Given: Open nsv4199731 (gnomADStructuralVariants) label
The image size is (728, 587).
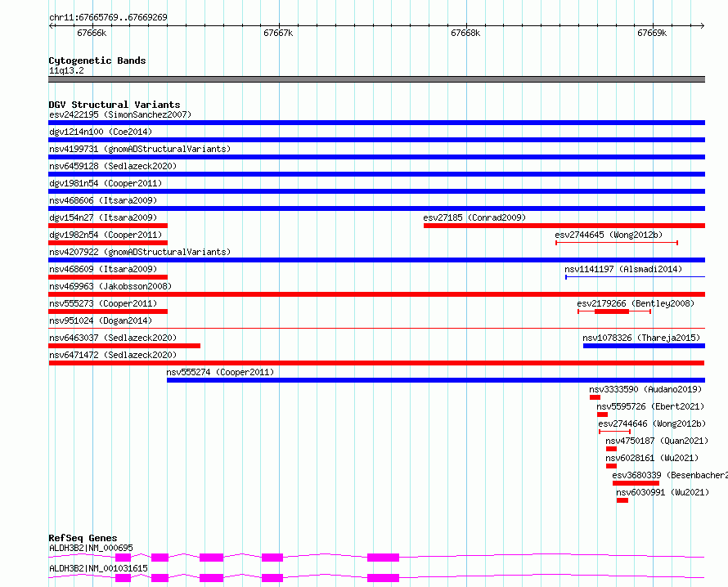Looking at the screenshot, I should coord(140,149).
